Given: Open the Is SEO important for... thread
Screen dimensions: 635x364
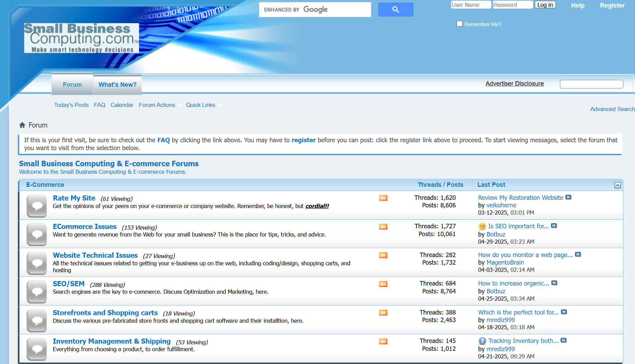Looking at the screenshot, I should pos(518,226).
